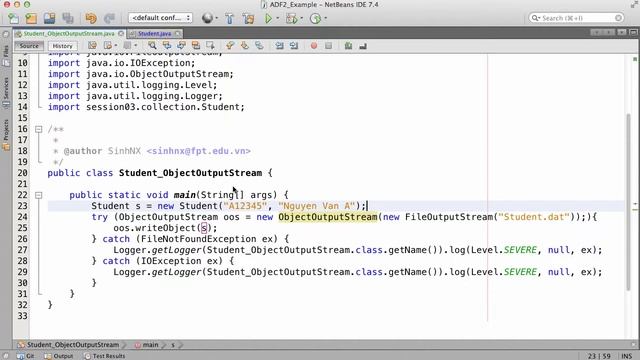Image resolution: width=640 pixels, height=360 pixels.
Task: Open the Files side panel
Action: pos(6,56)
